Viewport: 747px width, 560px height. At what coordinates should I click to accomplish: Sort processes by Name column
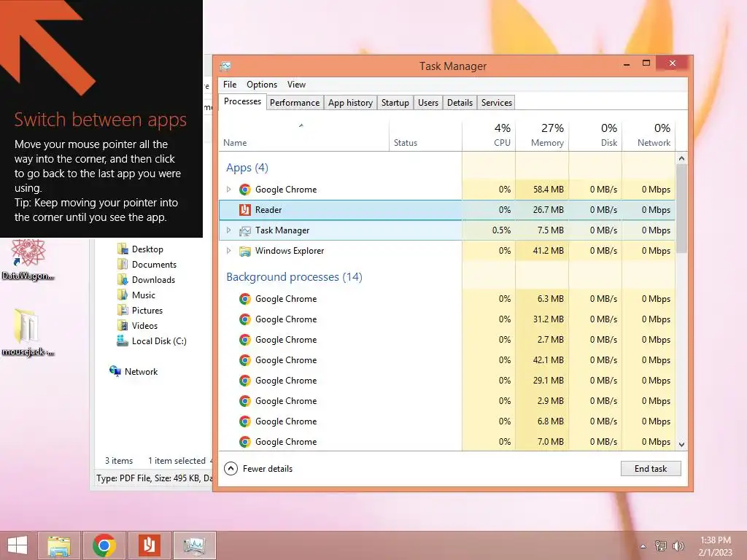304,136
